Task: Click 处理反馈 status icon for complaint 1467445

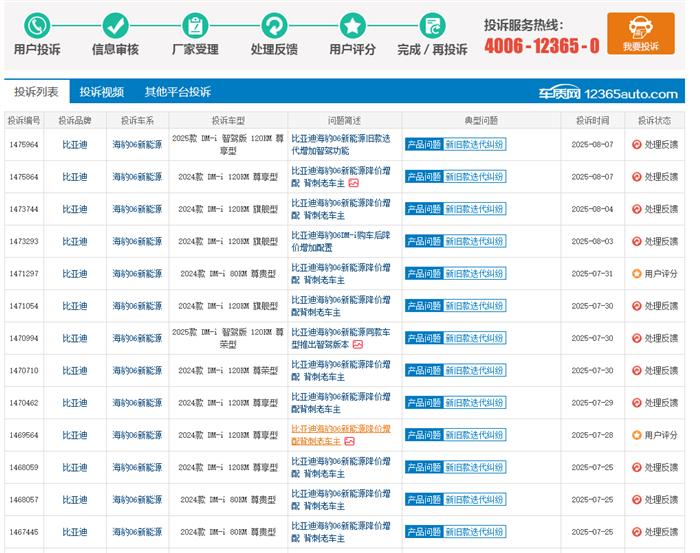Action: coord(637,532)
